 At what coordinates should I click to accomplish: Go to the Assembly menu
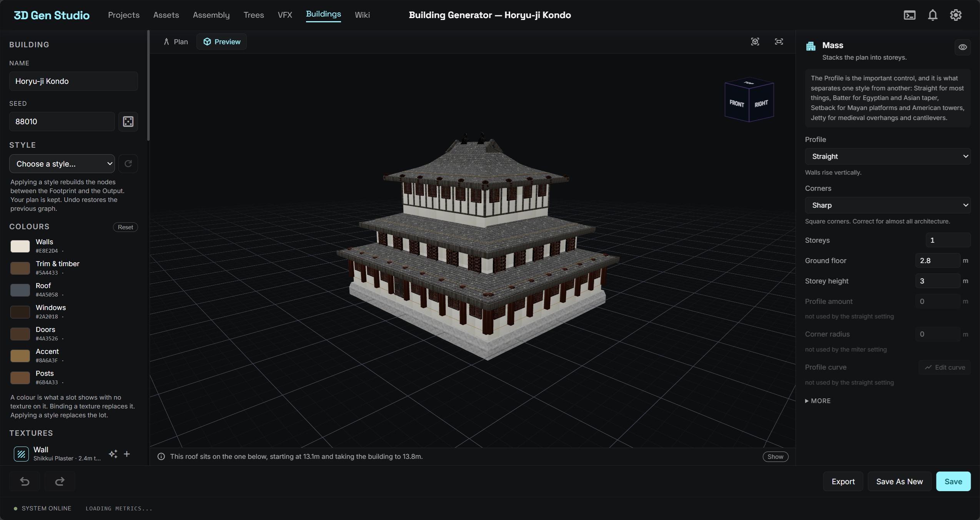tap(211, 15)
